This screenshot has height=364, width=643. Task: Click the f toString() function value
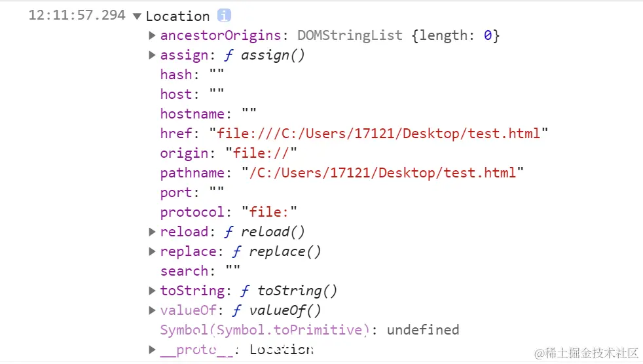[x=289, y=291]
